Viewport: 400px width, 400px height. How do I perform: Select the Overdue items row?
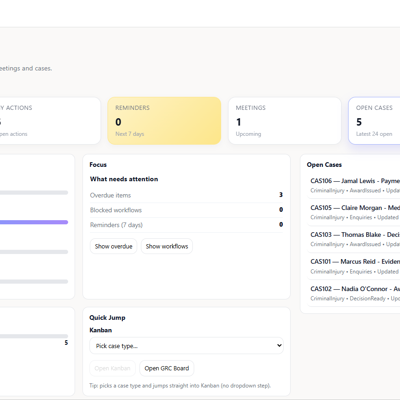point(186,195)
